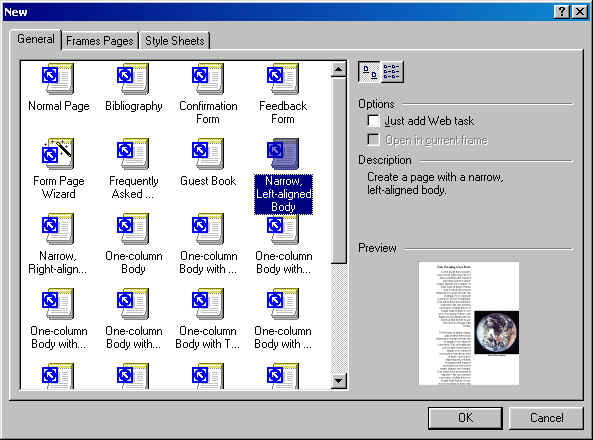Select the Normal Page template icon
The height and width of the screenshot is (440, 593).
58,79
